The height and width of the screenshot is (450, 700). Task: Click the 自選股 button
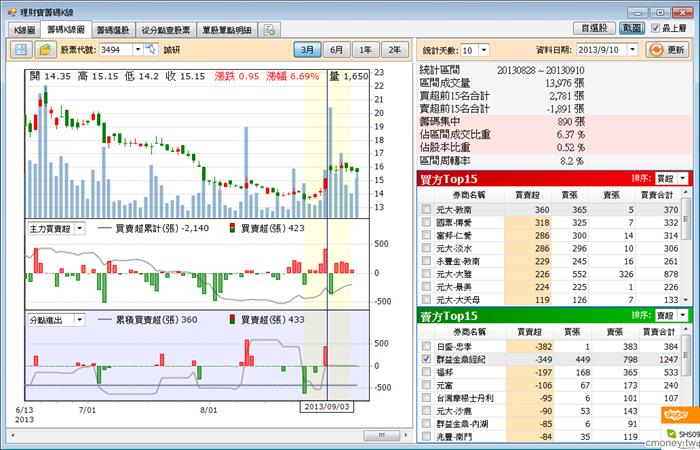point(594,29)
